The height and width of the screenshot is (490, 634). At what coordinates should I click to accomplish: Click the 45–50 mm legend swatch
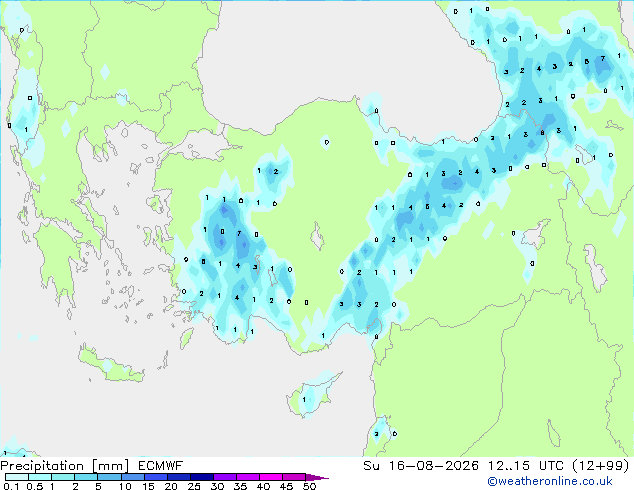tap(294, 477)
